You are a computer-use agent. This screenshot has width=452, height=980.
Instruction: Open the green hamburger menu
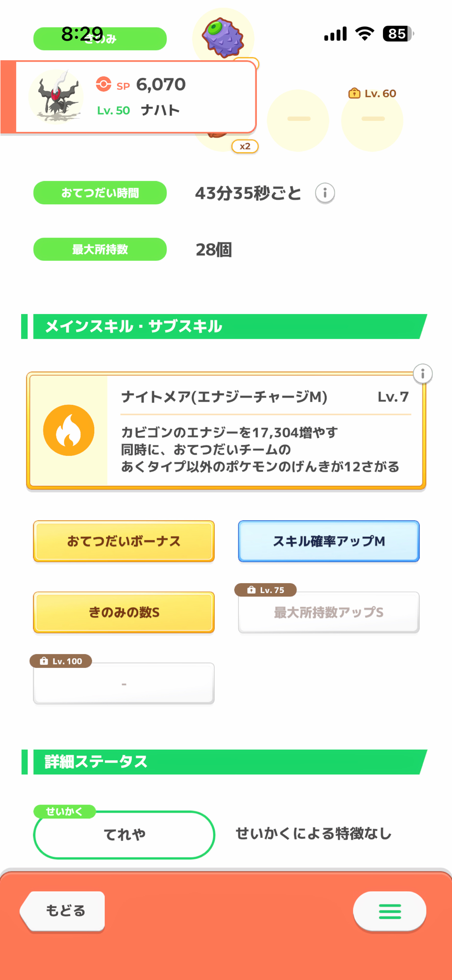[x=390, y=911]
